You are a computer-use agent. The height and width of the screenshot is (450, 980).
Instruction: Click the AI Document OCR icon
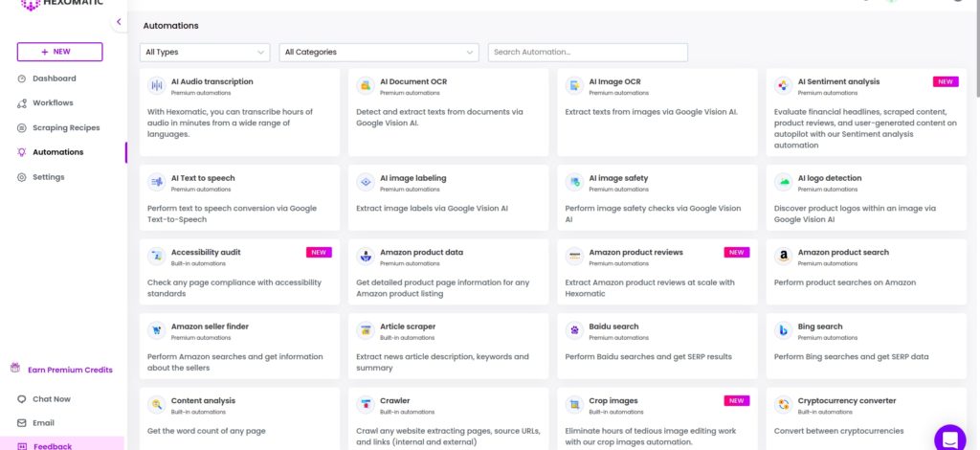click(365, 86)
